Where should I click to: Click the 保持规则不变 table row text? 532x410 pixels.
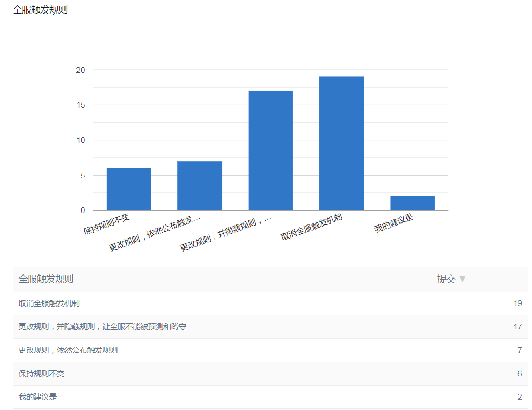coord(42,374)
